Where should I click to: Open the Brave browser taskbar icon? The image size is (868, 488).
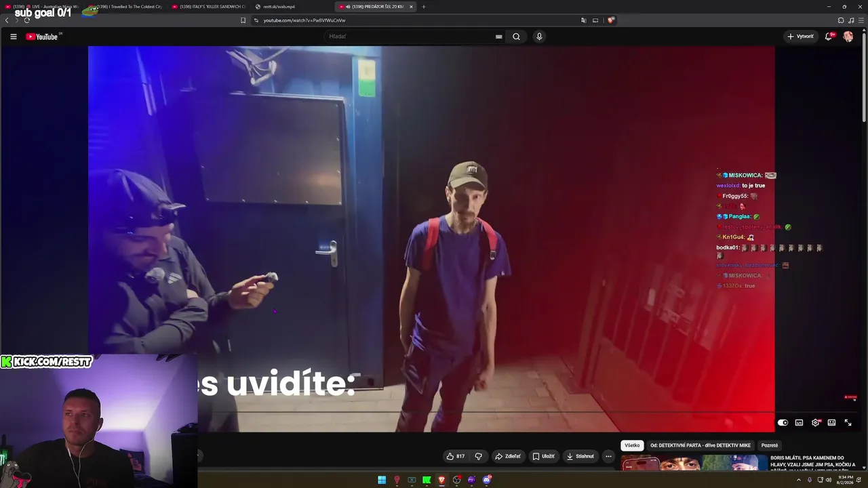click(441, 481)
